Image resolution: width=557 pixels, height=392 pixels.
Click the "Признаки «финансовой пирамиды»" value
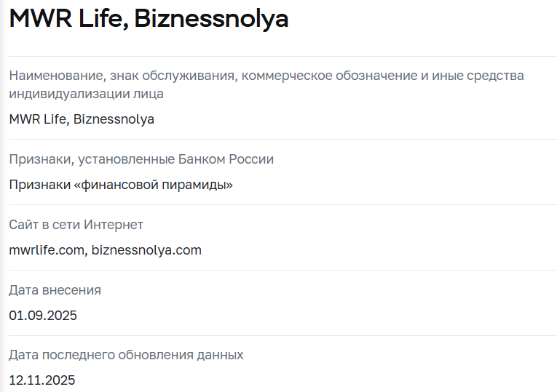(x=121, y=185)
